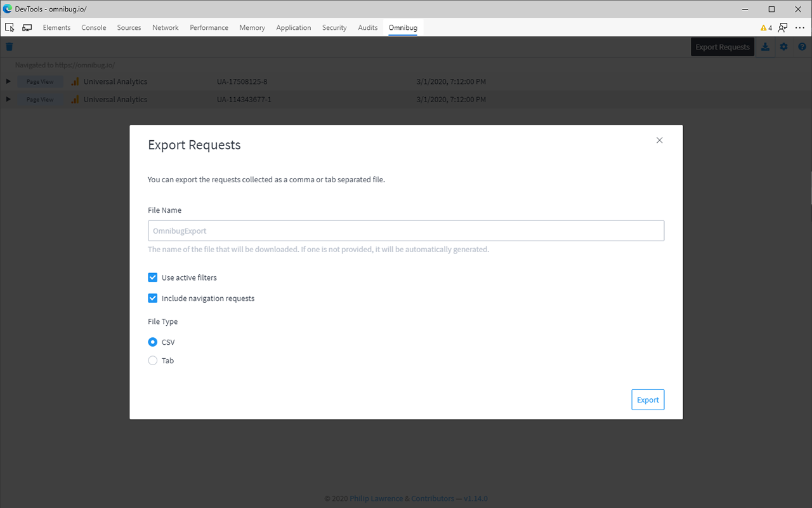
Task: Click Universal Analytics icon for UA-17508125-8
Action: click(75, 81)
